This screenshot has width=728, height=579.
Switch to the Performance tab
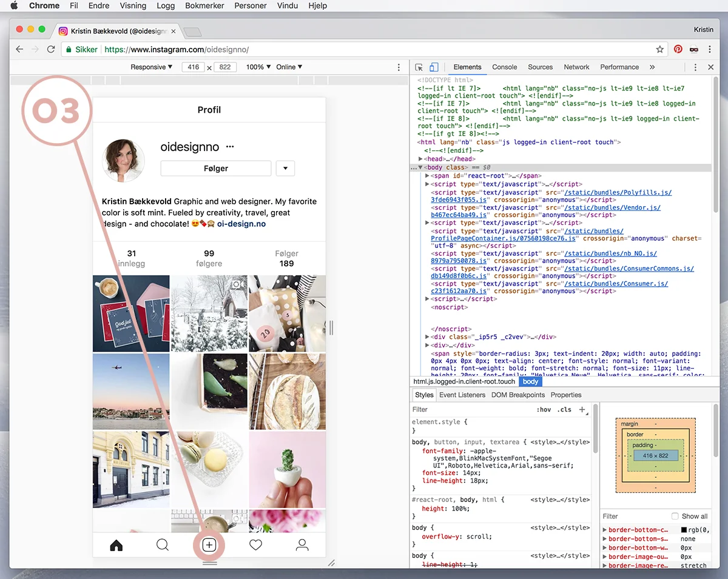(x=619, y=67)
